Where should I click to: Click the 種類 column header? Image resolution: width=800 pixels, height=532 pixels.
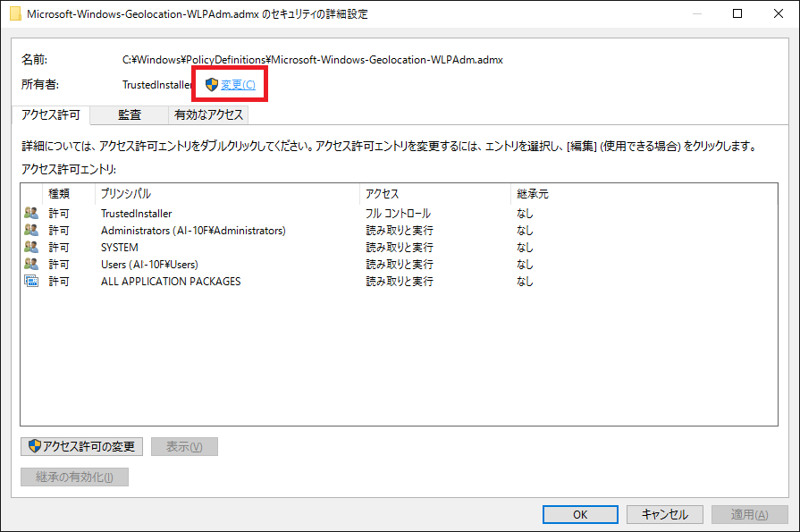59,194
